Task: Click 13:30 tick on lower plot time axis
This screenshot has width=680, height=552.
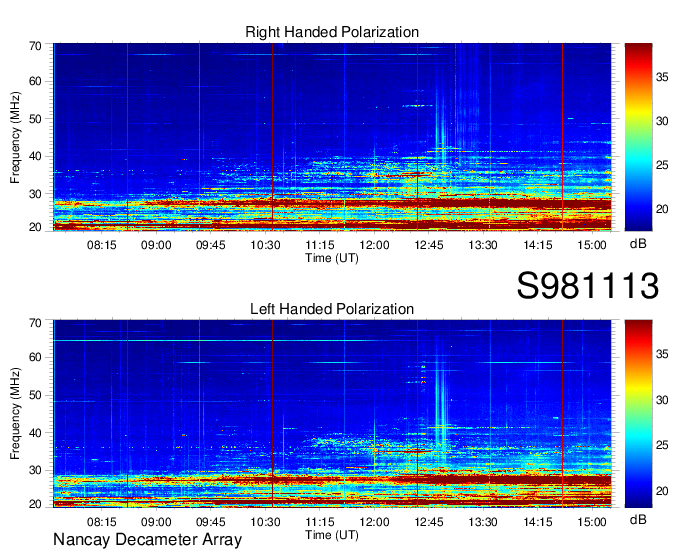Action: (483, 522)
